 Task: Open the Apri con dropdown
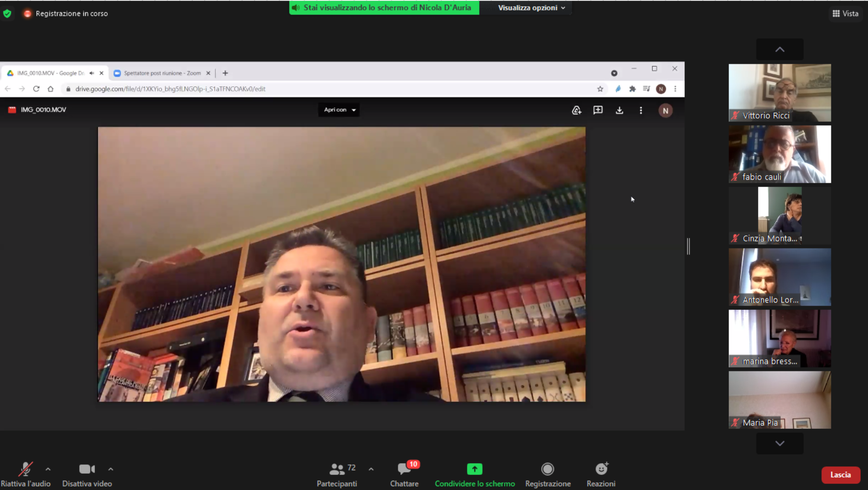(339, 110)
